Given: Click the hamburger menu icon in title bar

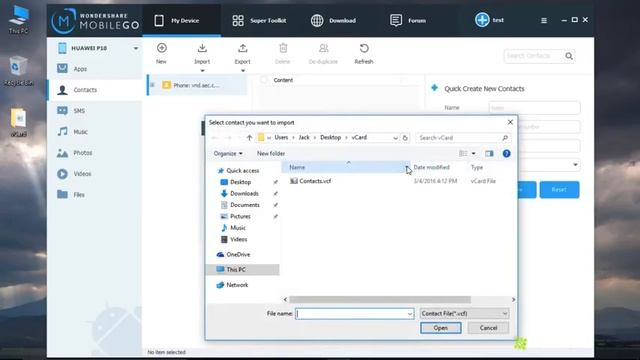Looking at the screenshot, I should point(544,20).
